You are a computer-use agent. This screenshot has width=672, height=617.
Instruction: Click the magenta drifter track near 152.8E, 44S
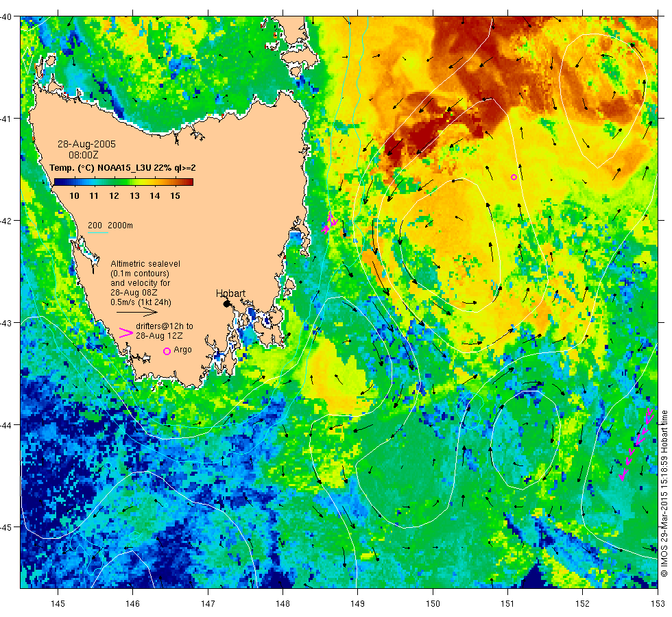pos(637,444)
